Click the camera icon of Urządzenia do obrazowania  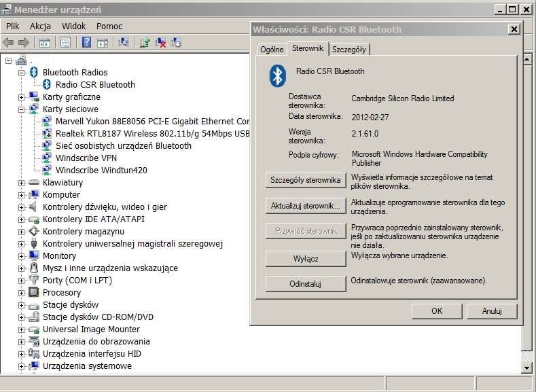(x=34, y=341)
